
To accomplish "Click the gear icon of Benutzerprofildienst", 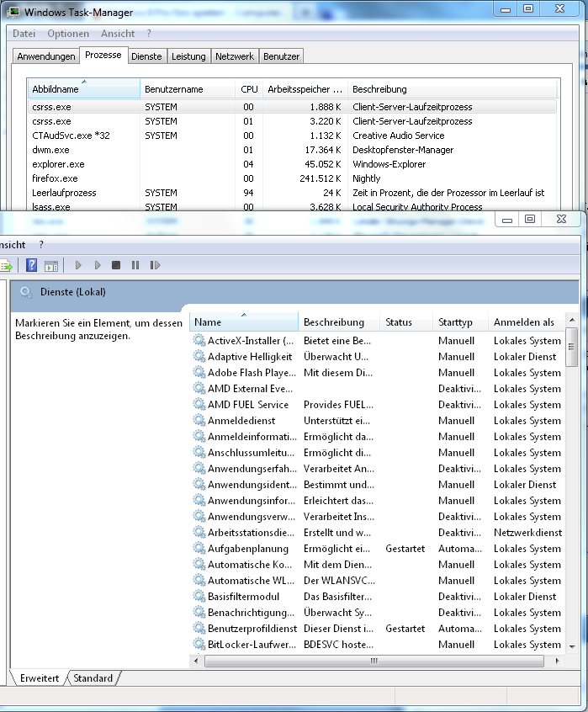I will tap(199, 628).
